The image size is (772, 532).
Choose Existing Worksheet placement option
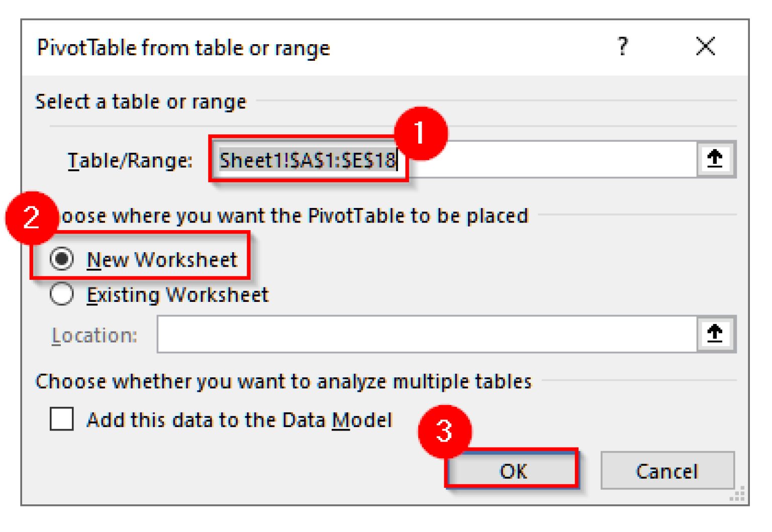[61, 295]
